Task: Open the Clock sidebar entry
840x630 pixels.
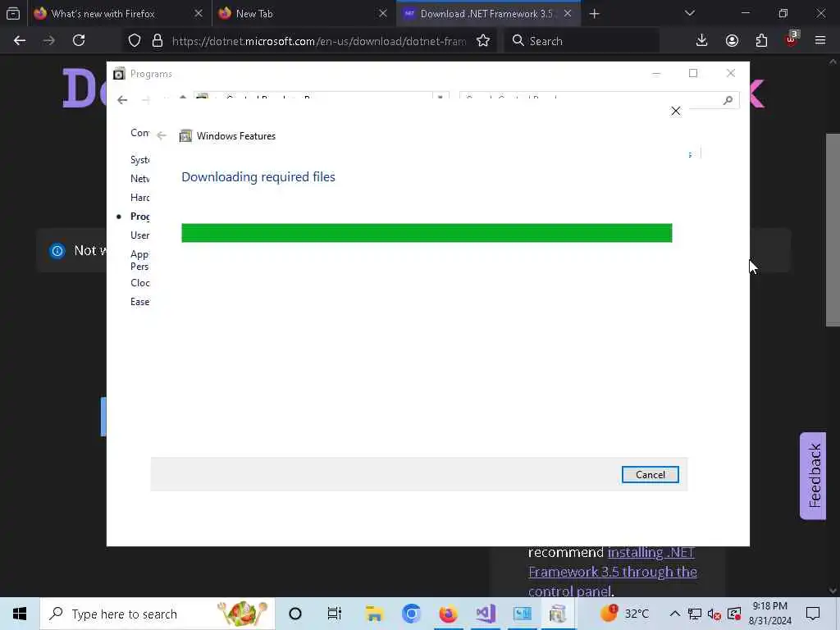Action: coord(139,283)
